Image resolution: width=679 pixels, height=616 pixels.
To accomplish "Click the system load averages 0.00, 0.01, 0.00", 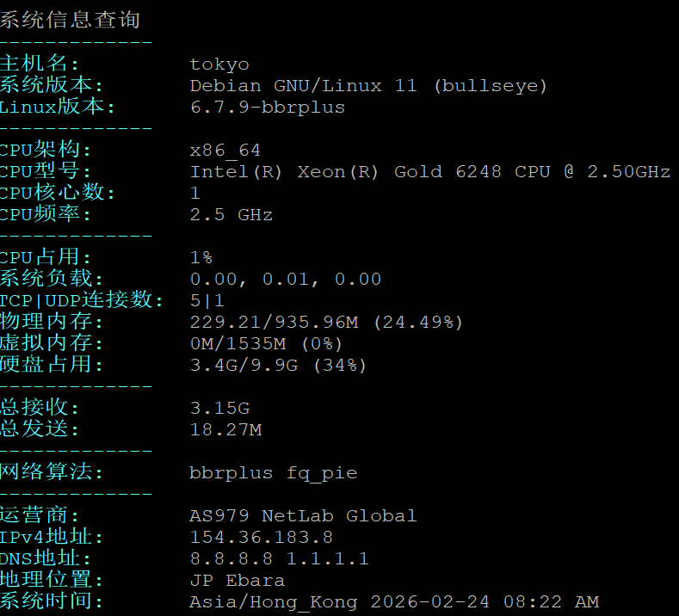I will point(285,279).
